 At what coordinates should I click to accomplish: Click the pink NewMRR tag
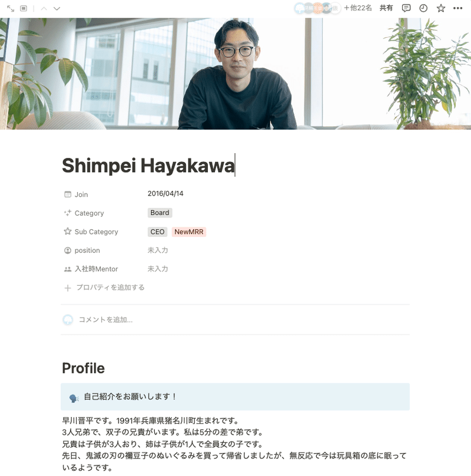pos(189,232)
